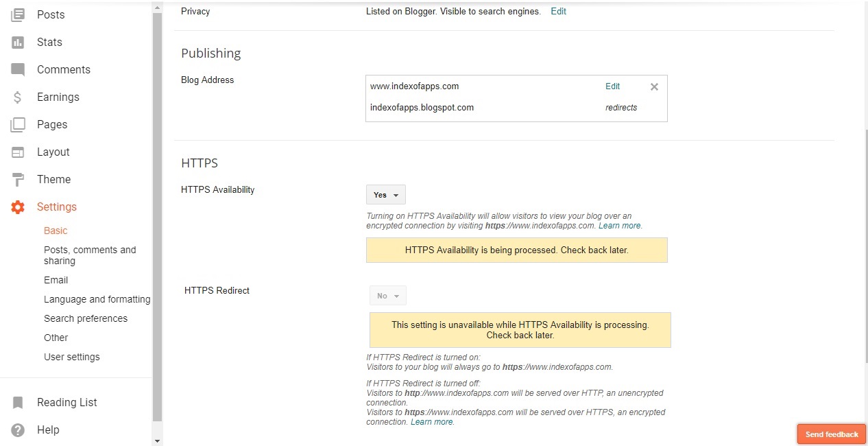Open the Layout section
Screen dimensions: 868x446
tap(53, 152)
